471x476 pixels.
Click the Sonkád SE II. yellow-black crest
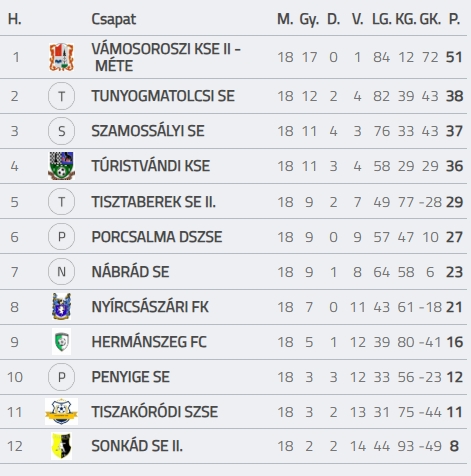(61, 446)
